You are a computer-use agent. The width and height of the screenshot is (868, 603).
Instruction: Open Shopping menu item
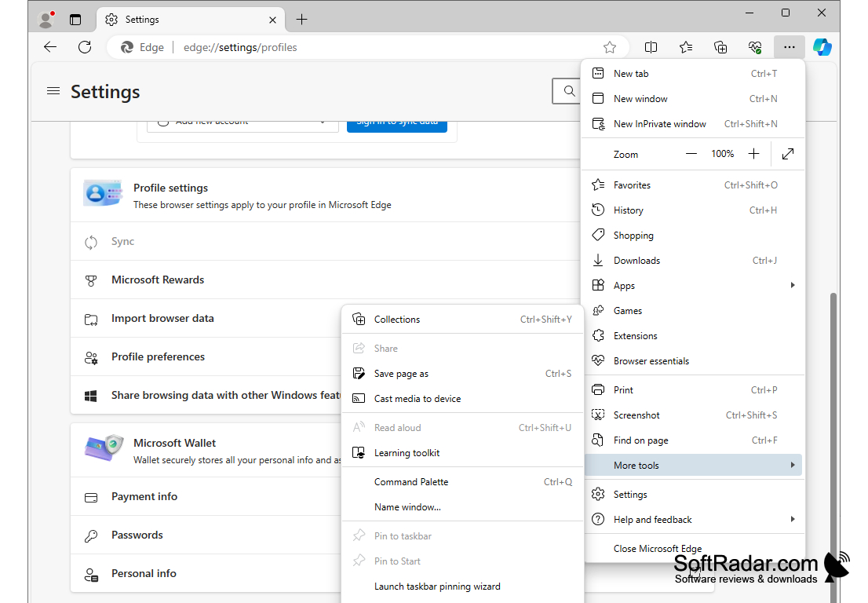click(693, 236)
